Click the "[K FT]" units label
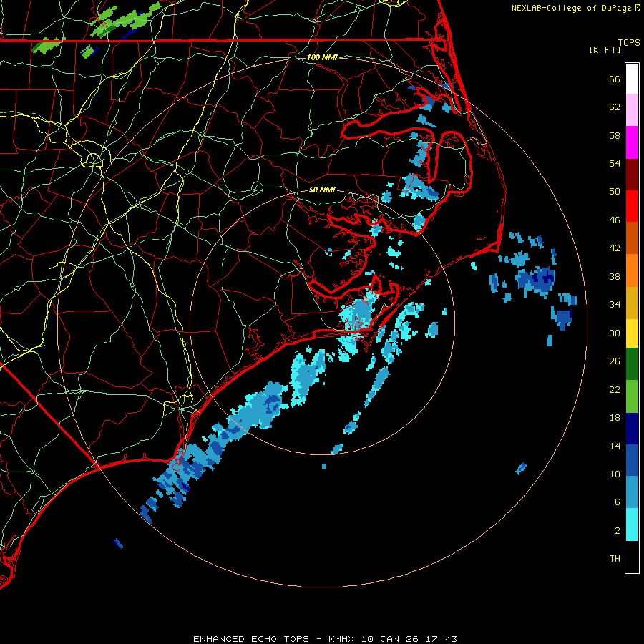 [x=605, y=49]
